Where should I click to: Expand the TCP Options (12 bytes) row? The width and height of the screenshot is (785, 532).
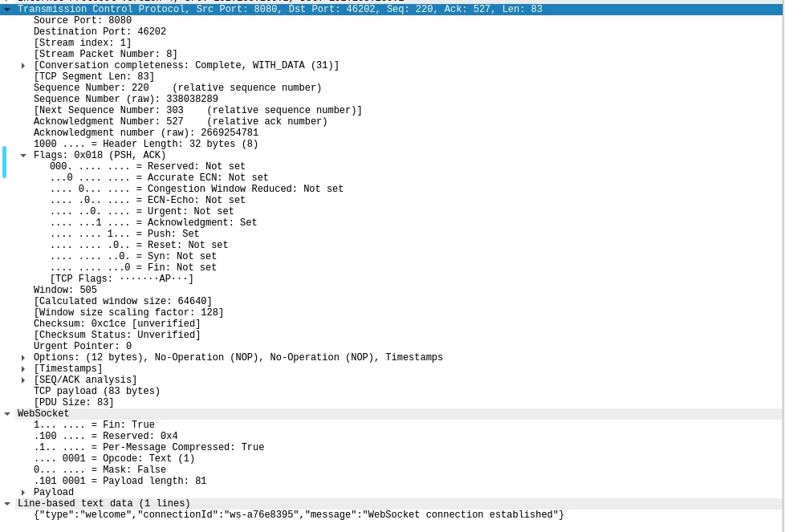click(x=23, y=358)
